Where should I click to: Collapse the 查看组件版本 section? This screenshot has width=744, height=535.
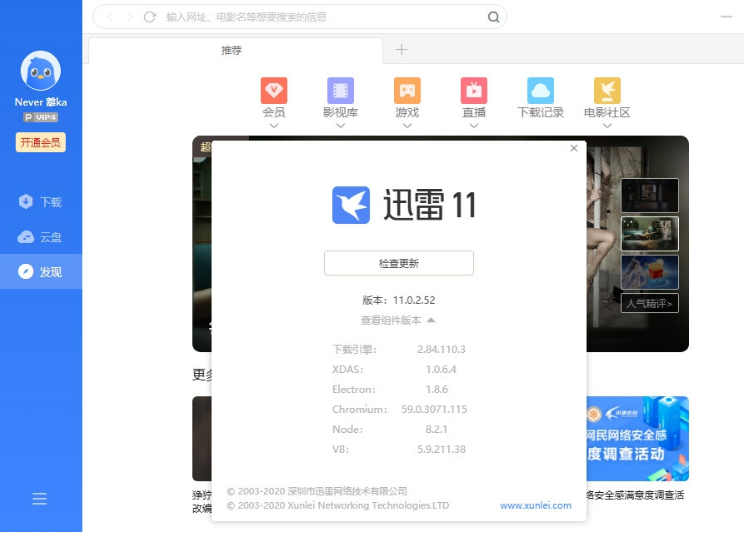coord(398,320)
